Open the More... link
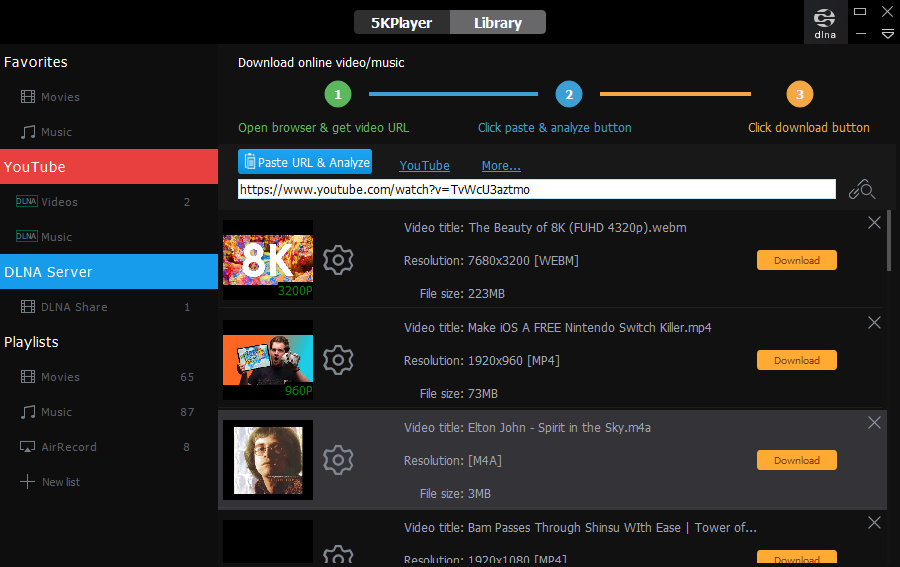The image size is (900, 567). click(x=501, y=165)
